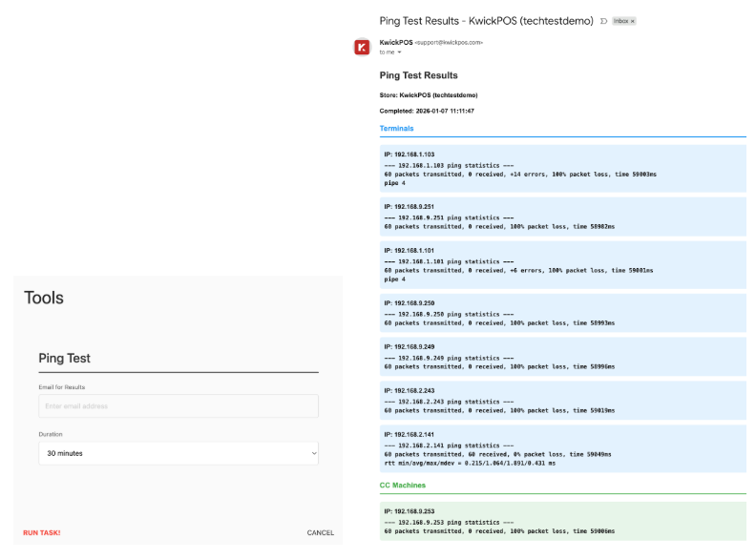Select the IP: 192.168.1.103 result text
756x559 pixels.
409,155
